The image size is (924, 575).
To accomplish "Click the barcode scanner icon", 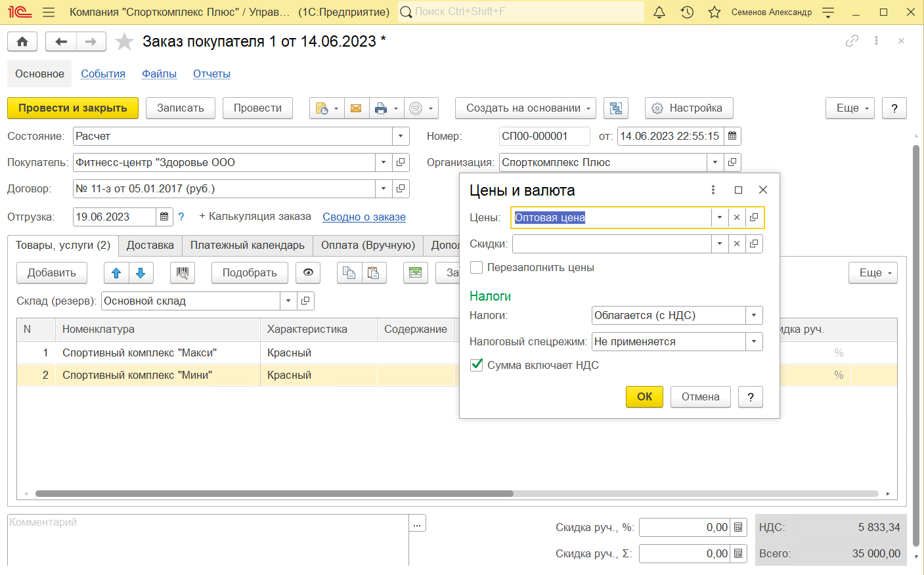I will pos(183,273).
